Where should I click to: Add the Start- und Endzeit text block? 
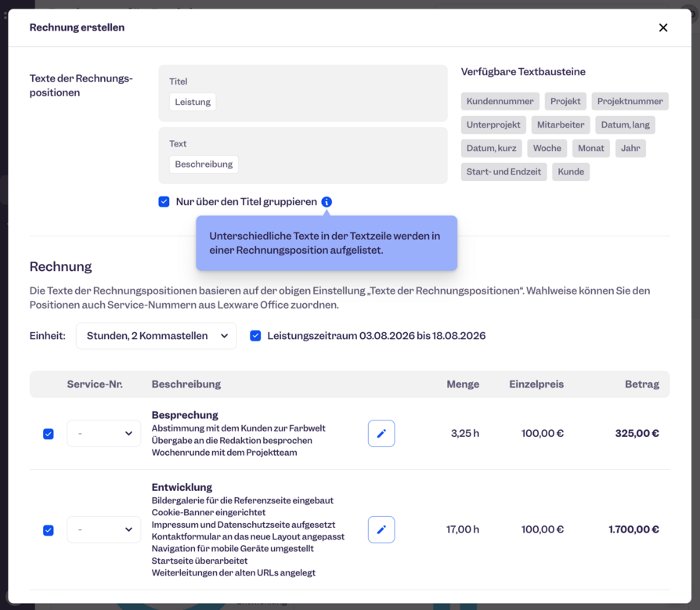[x=503, y=172]
